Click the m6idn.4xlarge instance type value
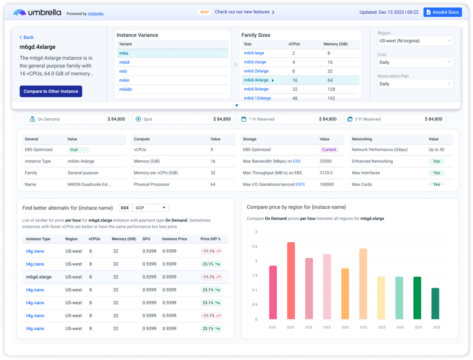473x360 pixels. pos(81,161)
